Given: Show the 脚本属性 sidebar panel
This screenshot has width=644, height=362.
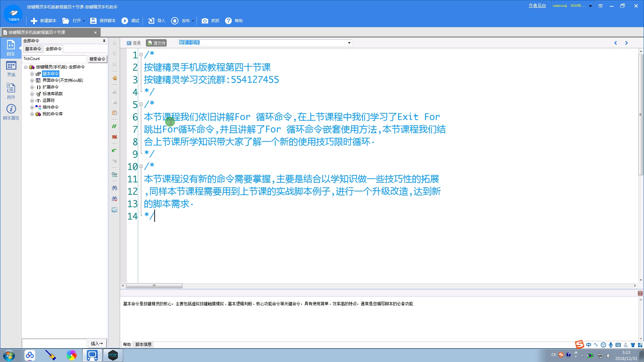Looking at the screenshot, I should pyautogui.click(x=11, y=112).
